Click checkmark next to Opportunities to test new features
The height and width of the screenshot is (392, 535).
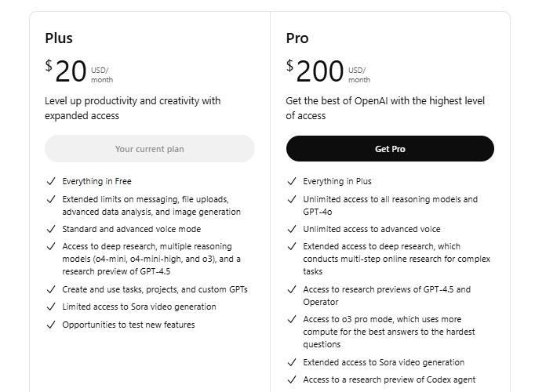[51, 325]
